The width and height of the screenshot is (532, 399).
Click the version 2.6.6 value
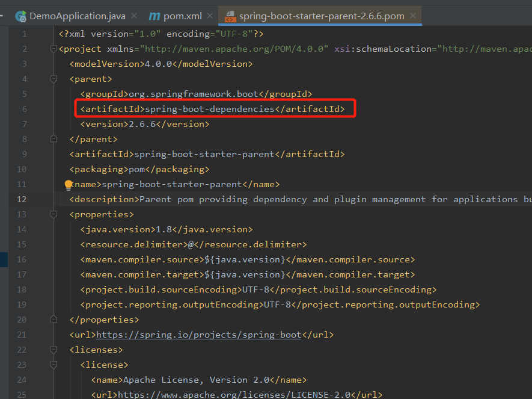coord(142,125)
